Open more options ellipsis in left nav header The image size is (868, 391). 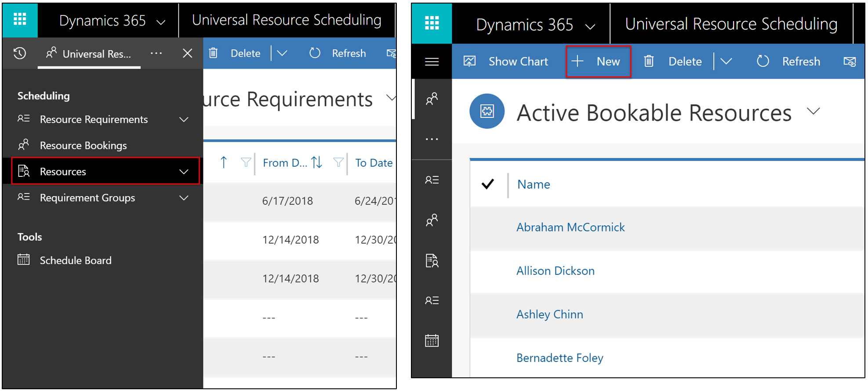[156, 53]
